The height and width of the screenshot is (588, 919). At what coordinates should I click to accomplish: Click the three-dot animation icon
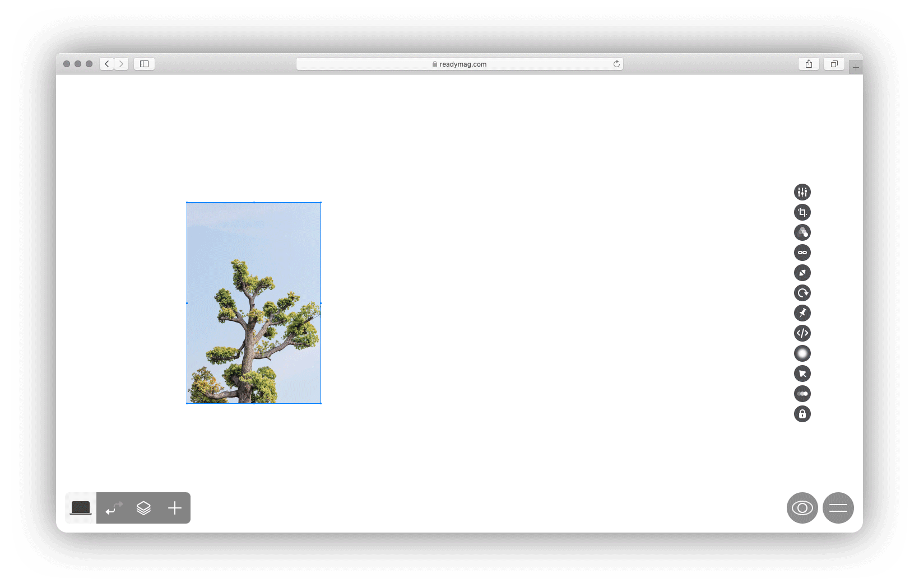pos(802,394)
